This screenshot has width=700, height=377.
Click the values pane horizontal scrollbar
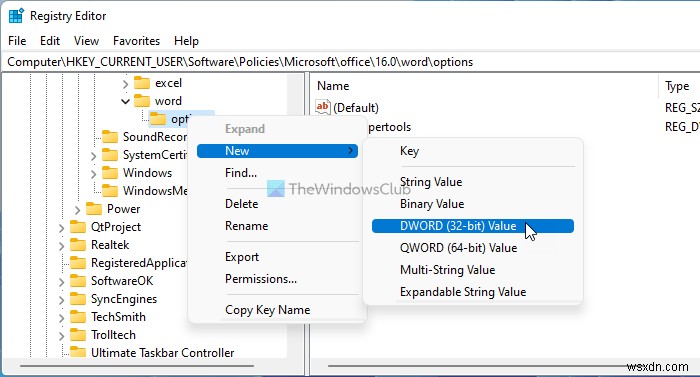(x=482, y=366)
